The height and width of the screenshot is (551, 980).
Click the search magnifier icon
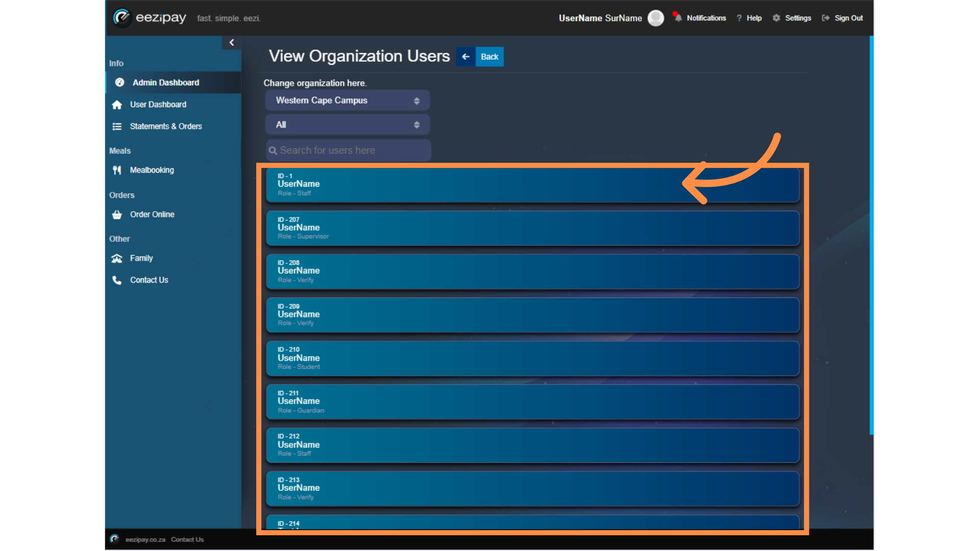(x=273, y=151)
